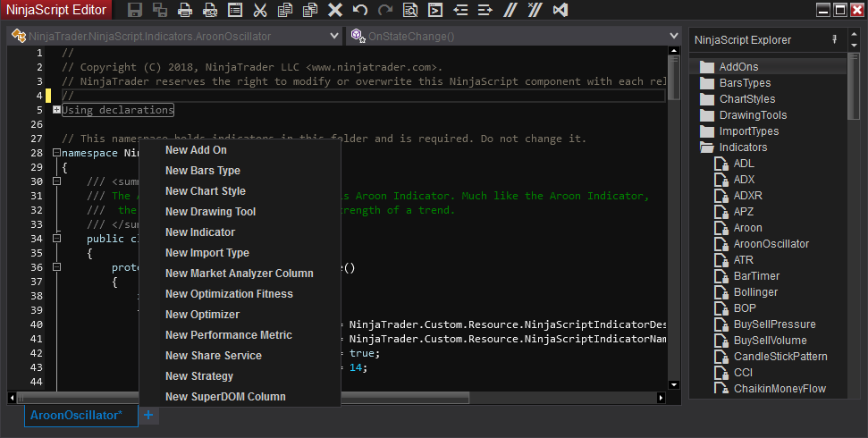Click the Compile icon

tap(435, 10)
